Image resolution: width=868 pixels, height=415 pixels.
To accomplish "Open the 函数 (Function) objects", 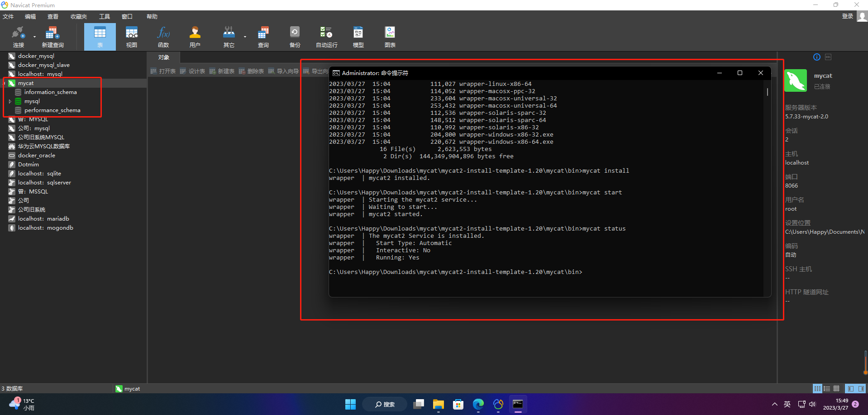I will coord(163,37).
